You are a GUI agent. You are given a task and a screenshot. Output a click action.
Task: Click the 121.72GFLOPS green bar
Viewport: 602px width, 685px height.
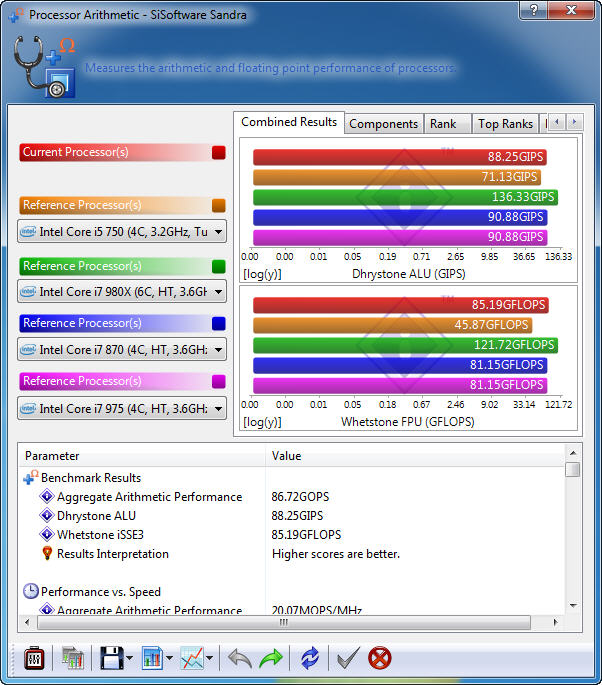(405, 345)
